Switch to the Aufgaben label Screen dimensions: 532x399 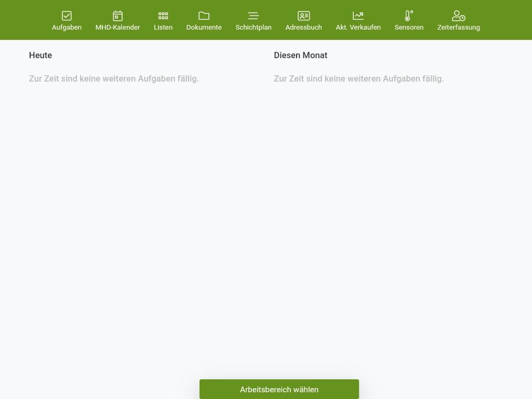pos(66,28)
